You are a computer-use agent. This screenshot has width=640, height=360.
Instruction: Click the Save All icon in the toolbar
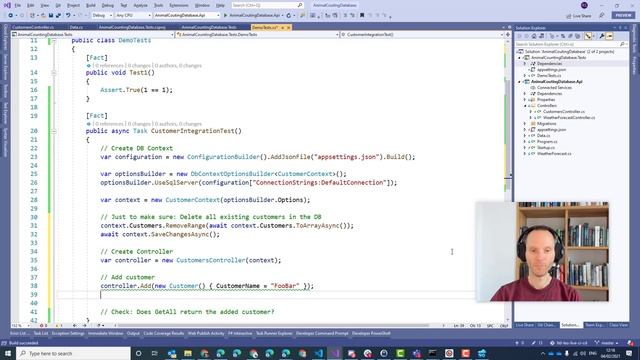(x=58, y=16)
